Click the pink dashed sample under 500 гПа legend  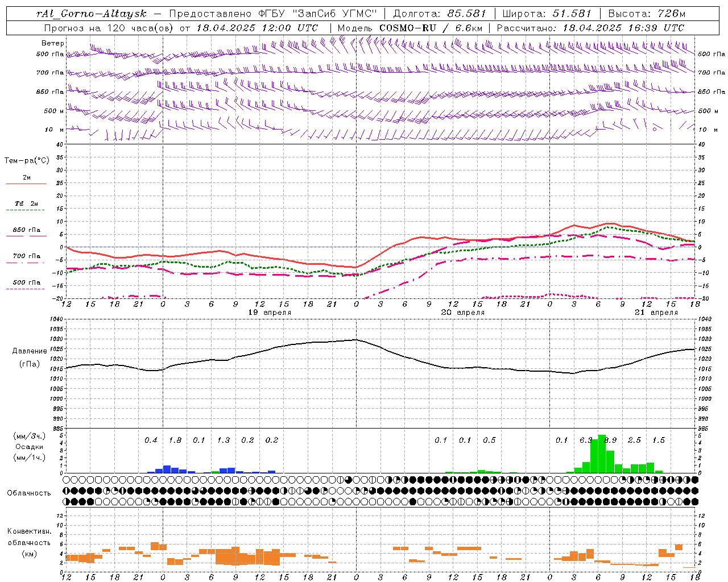point(26,289)
